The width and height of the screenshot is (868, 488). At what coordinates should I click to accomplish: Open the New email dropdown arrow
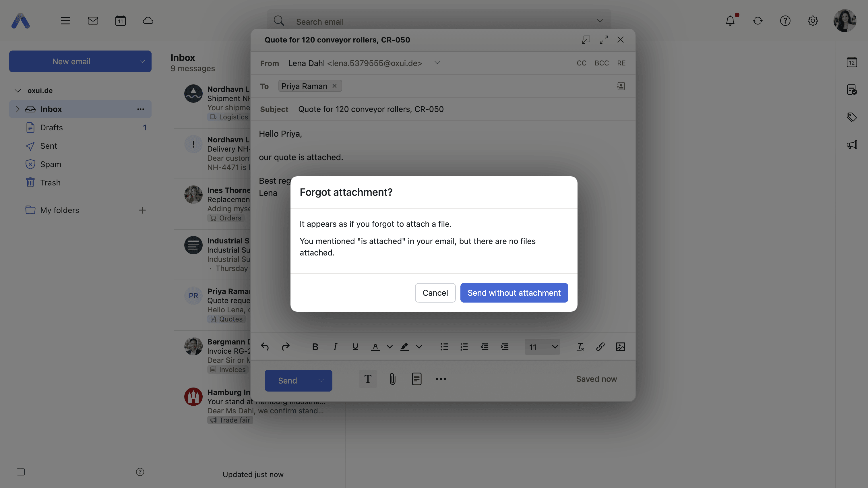[142, 61]
